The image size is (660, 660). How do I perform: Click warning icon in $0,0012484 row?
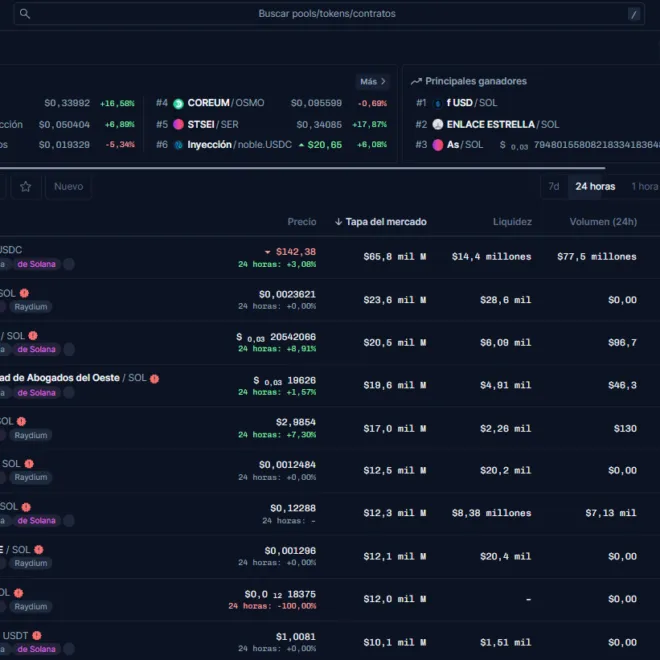coord(29,463)
